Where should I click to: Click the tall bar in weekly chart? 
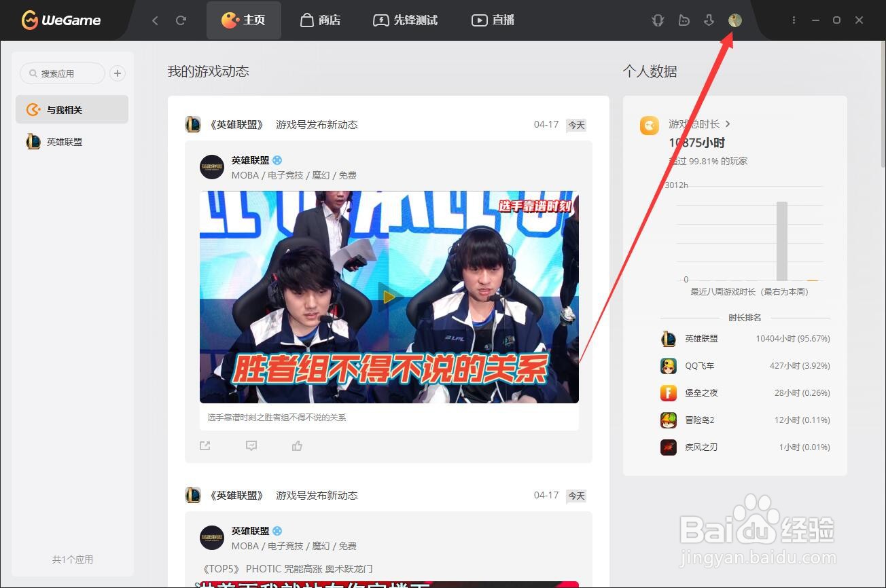tap(782, 241)
